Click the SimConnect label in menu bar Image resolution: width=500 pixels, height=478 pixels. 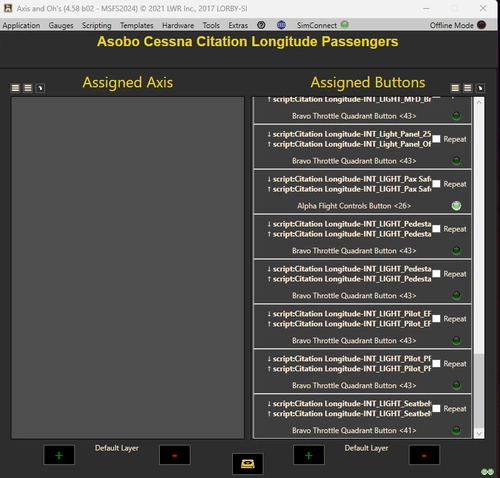[x=317, y=25]
